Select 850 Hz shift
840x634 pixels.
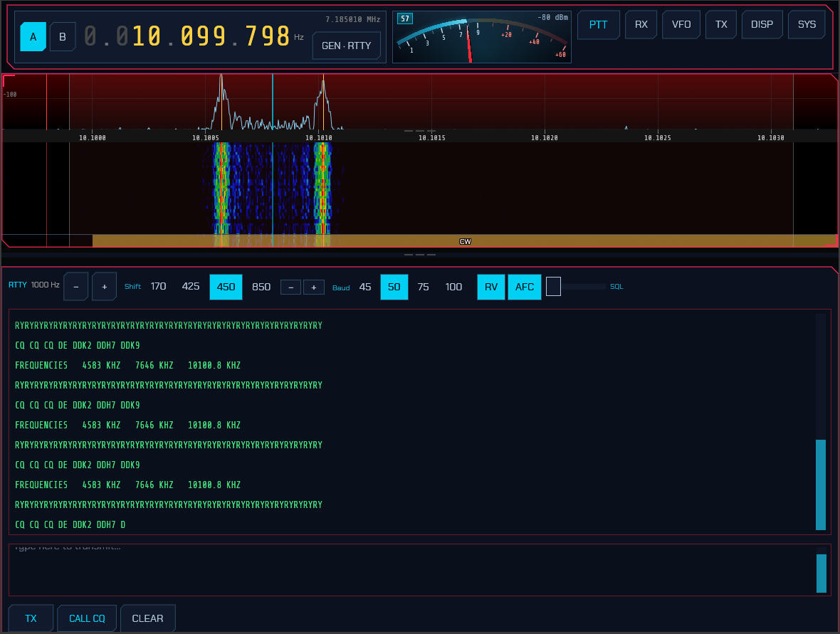pyautogui.click(x=261, y=287)
